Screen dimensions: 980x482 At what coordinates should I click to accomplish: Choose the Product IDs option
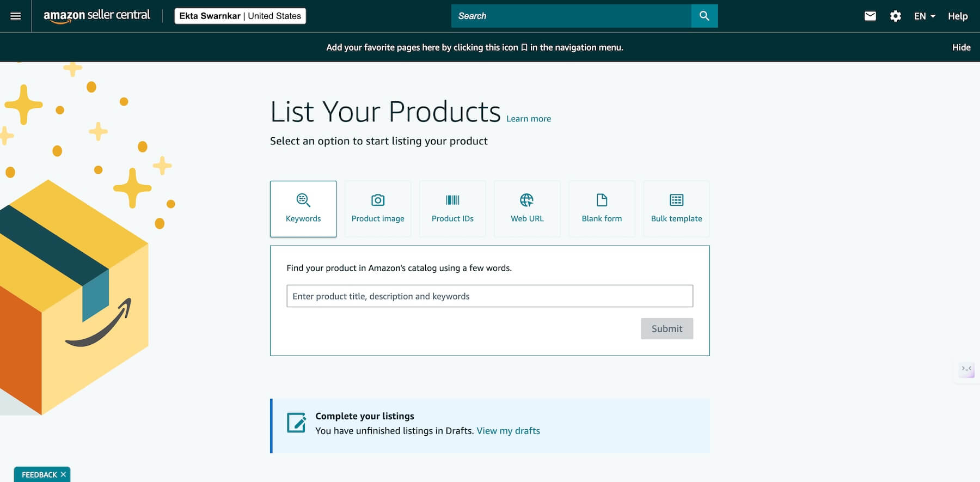[x=452, y=209]
